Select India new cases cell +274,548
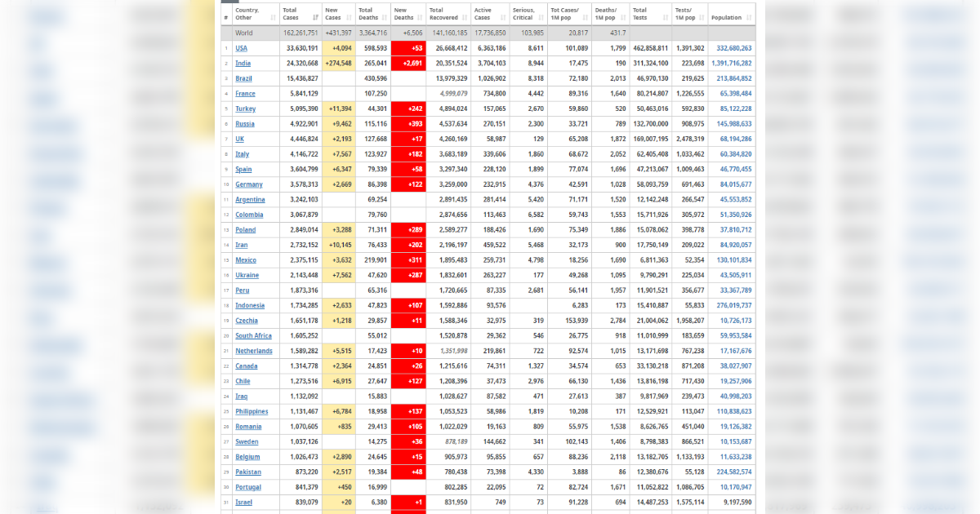This screenshot has height=514, width=980. pos(339,64)
